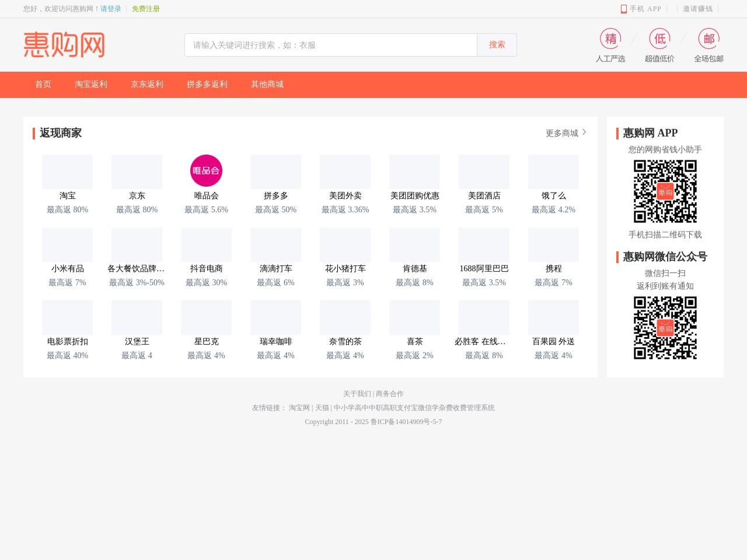Click the 精 人工严选 circle icon
The image size is (747, 560).
[x=610, y=38]
